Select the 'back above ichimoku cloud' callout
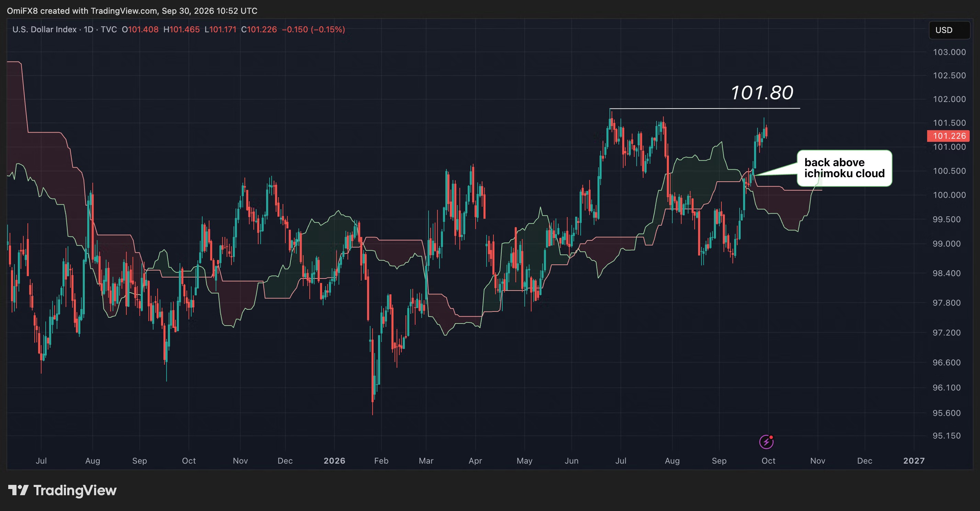 844,168
